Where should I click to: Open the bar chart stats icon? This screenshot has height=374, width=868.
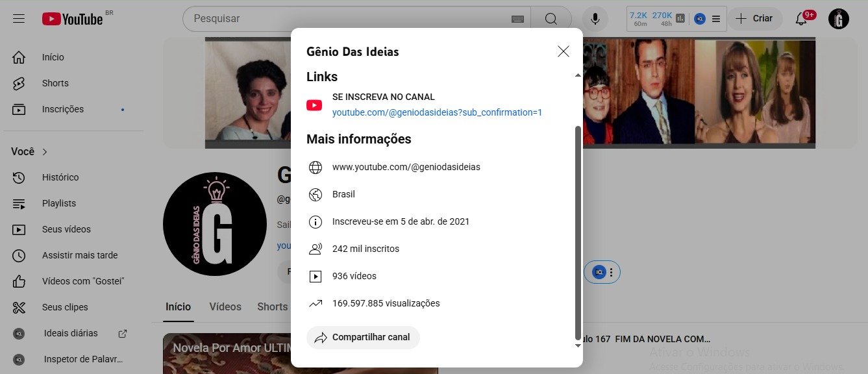pyautogui.click(x=680, y=18)
